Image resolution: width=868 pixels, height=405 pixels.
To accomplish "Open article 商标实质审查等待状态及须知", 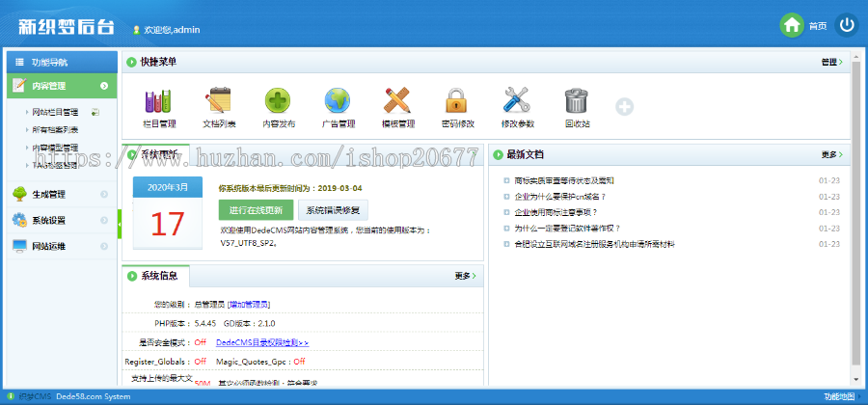I will click(x=564, y=180).
